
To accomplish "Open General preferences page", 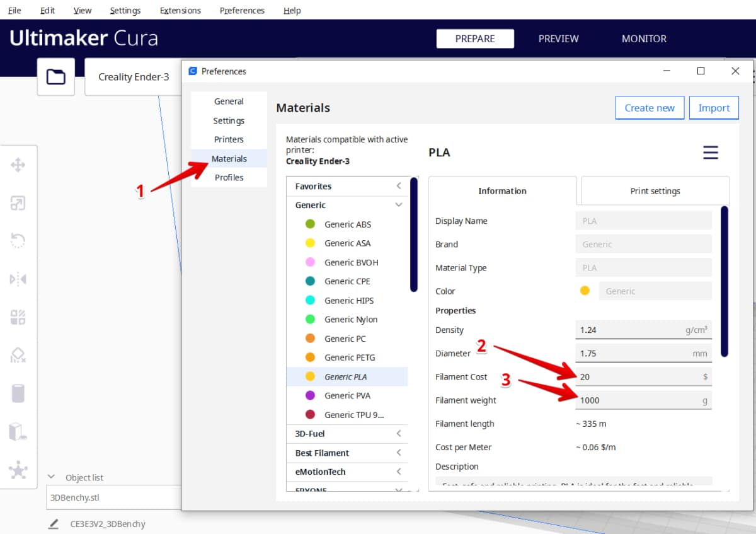I will click(x=229, y=102).
